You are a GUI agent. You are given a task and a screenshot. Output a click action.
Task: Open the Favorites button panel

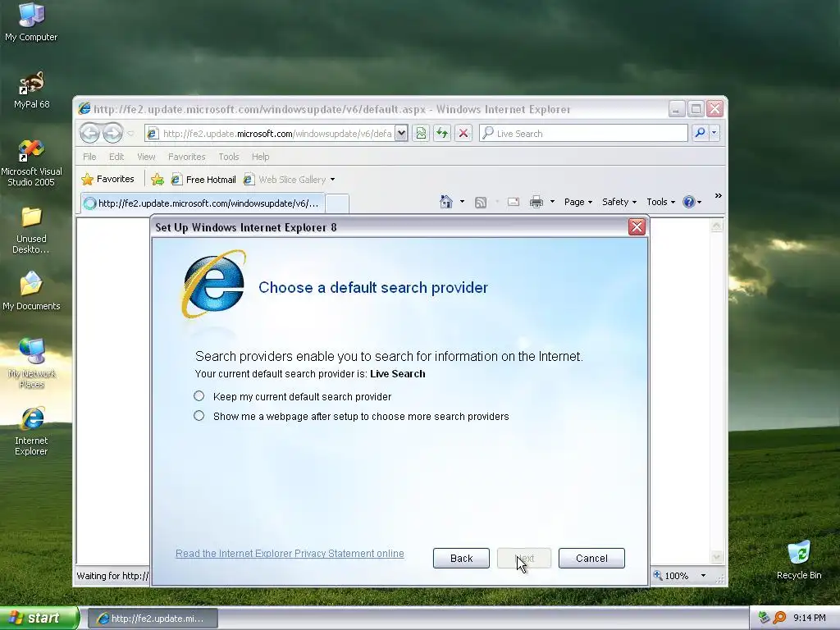(108, 179)
